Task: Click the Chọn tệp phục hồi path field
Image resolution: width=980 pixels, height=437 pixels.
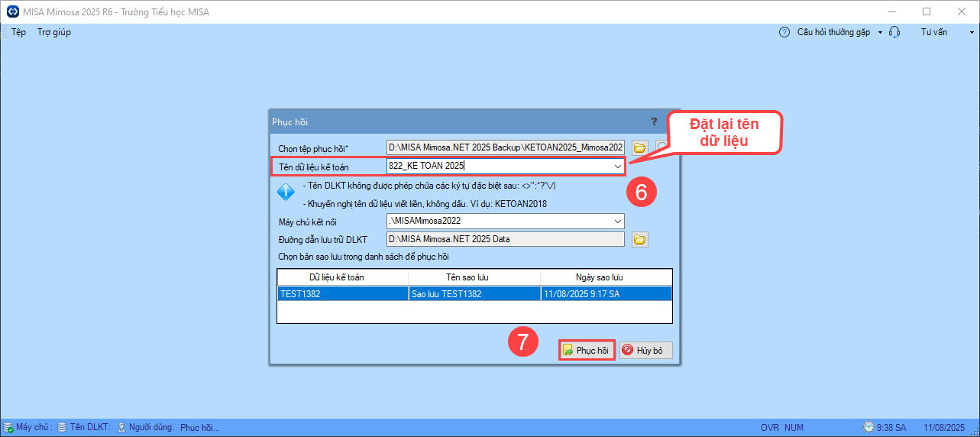Action: point(506,147)
